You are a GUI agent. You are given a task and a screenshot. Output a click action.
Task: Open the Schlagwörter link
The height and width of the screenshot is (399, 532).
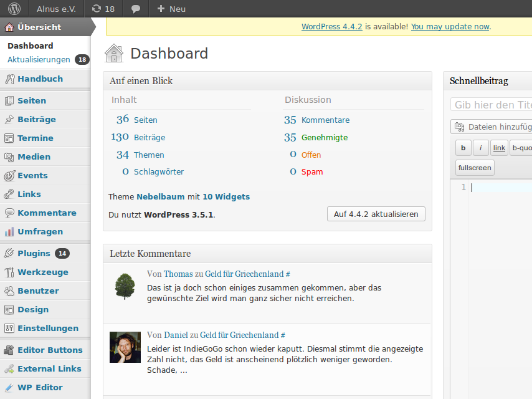point(159,172)
